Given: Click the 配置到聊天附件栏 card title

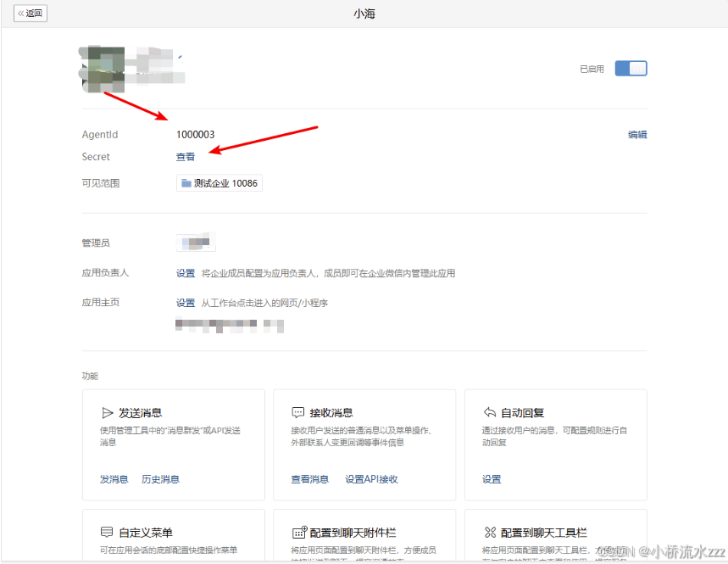Looking at the screenshot, I should pos(353,533).
